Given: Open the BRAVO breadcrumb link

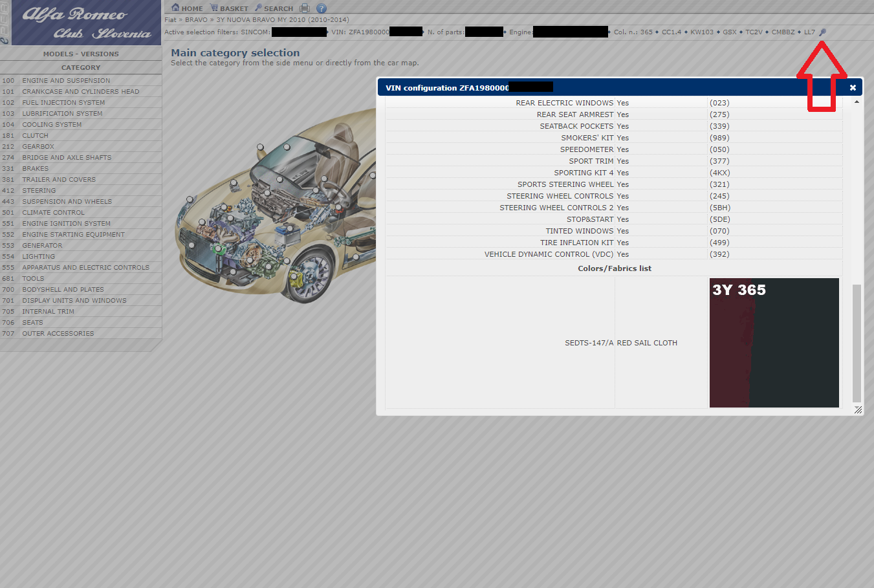Looking at the screenshot, I should pyautogui.click(x=196, y=19).
